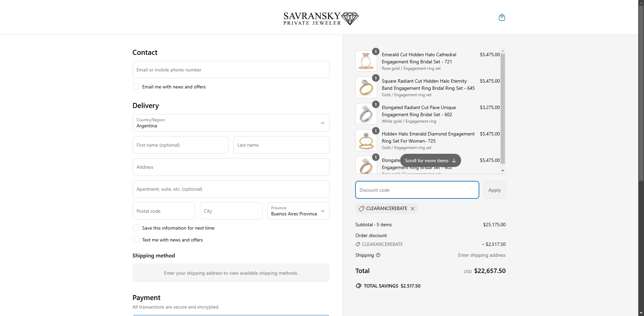This screenshot has height=316, width=644.
Task: Click the Savransky Private Jeweler logo
Action: click(321, 18)
